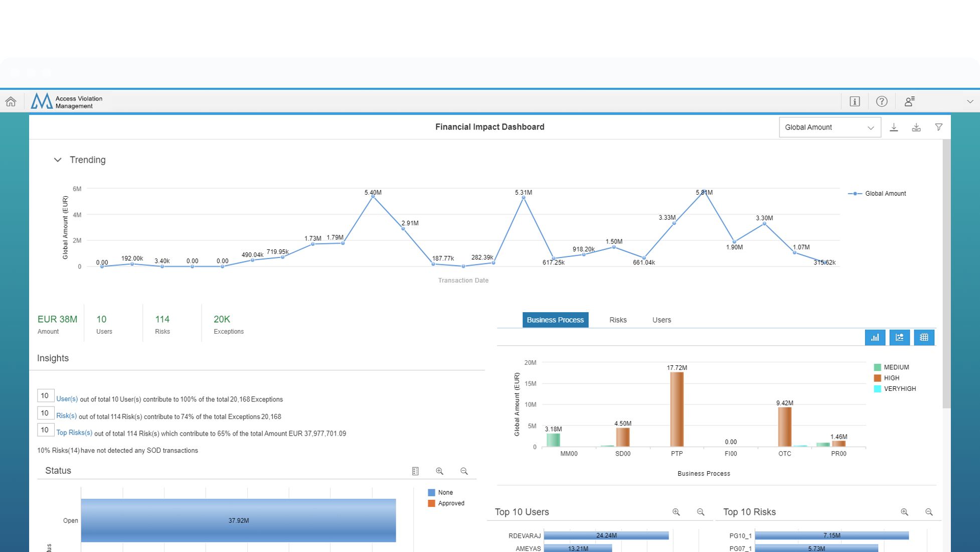Open the user profile icon
Viewport: 980px width, 552px height.
pyautogui.click(x=909, y=102)
